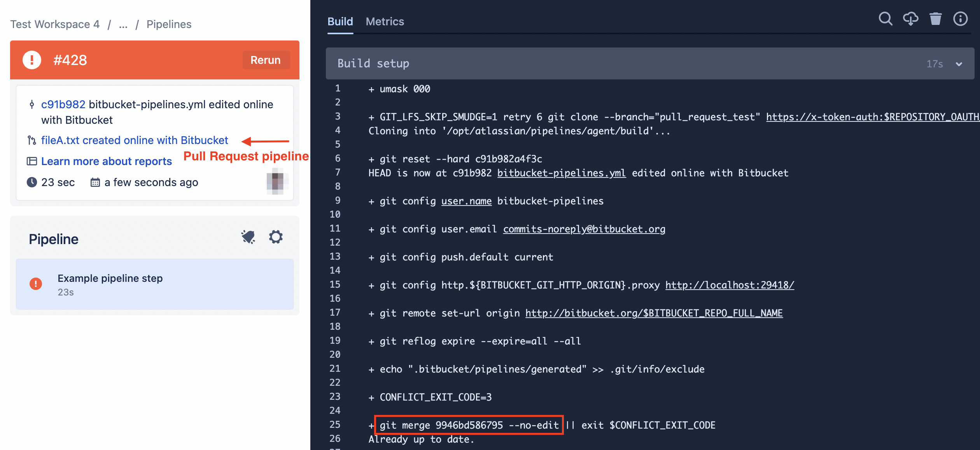Open bitbucket.org repo URL on line 17
Viewport: 980px width, 450px height.
point(654,313)
